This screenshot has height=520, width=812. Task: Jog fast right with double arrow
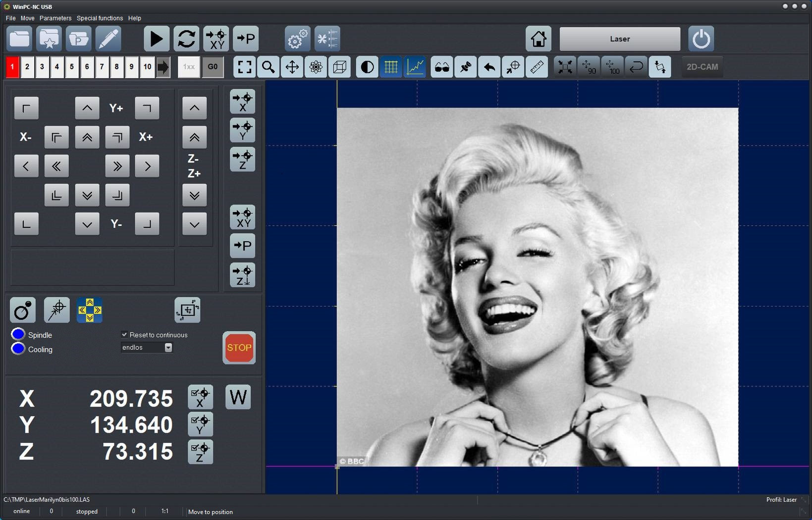pos(117,166)
